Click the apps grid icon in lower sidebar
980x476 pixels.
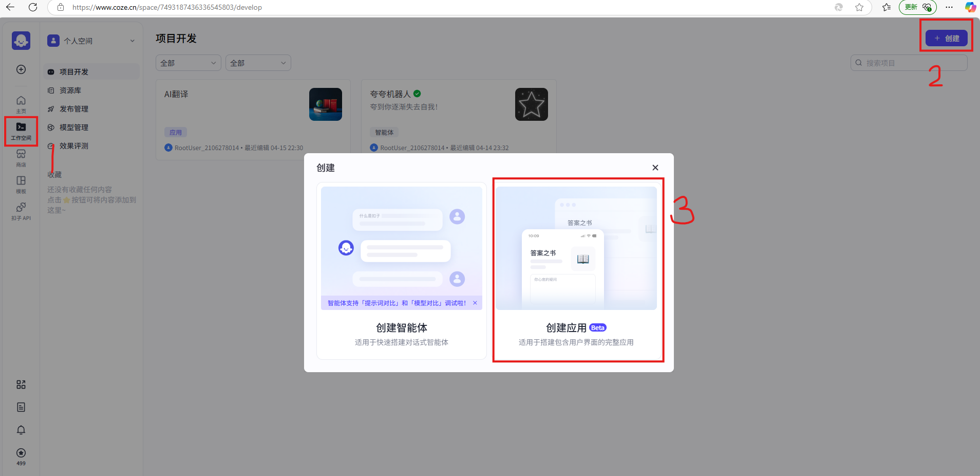[21, 385]
